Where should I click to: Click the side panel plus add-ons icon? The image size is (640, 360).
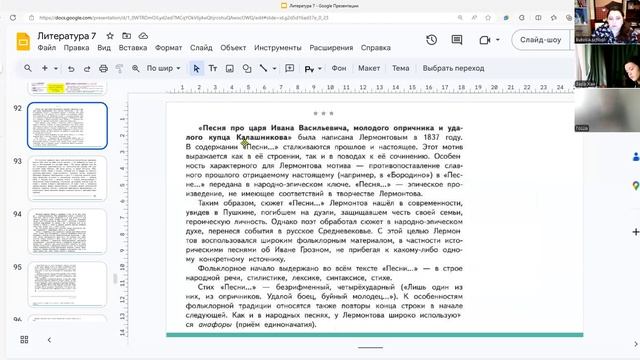point(636,232)
